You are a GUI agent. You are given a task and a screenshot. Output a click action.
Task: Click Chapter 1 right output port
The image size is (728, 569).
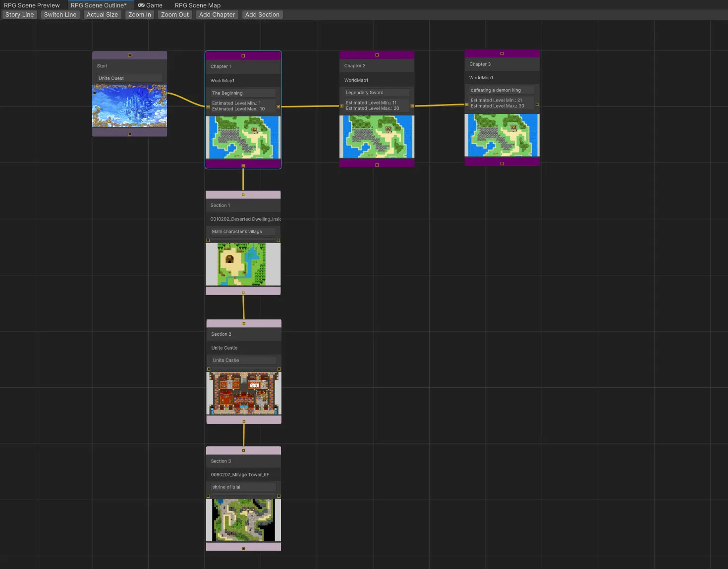point(279,106)
